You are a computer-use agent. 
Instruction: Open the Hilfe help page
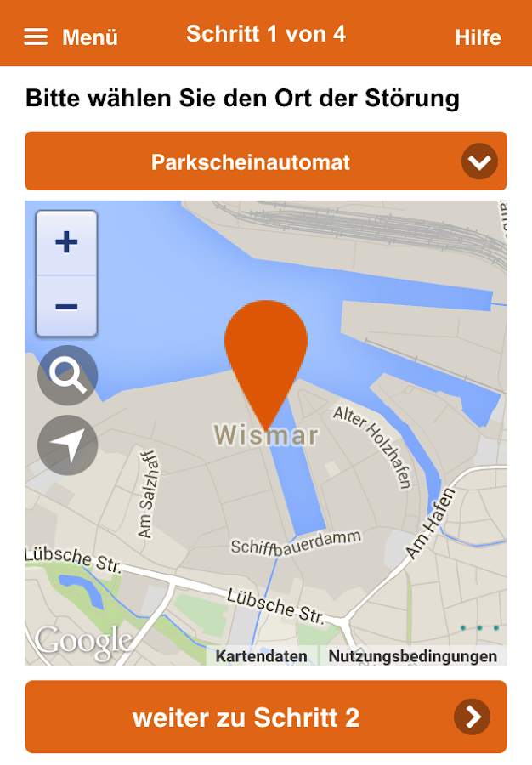(x=478, y=37)
